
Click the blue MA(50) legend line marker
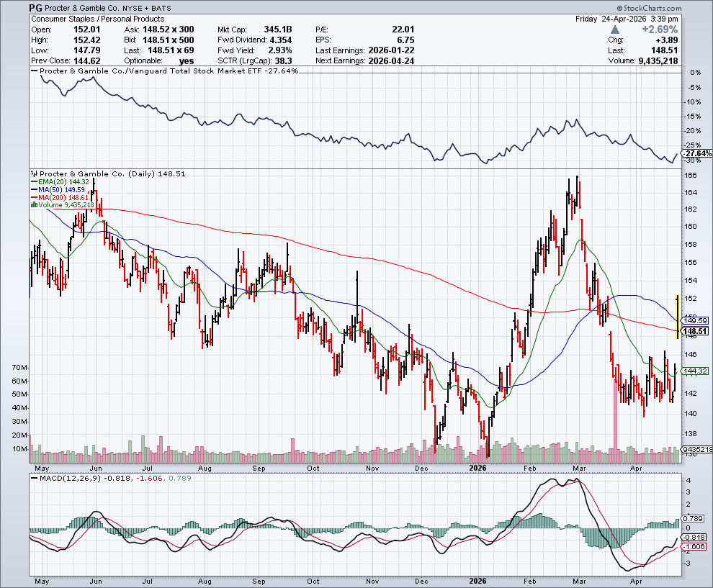(33, 190)
